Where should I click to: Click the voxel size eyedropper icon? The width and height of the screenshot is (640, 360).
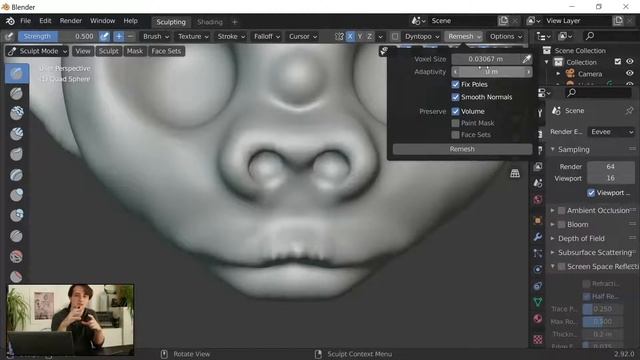coord(527,59)
